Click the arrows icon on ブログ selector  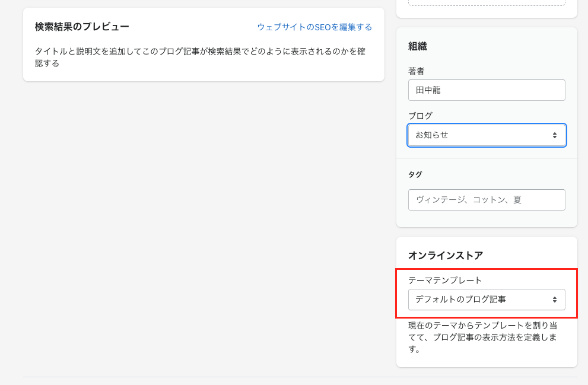tap(554, 135)
